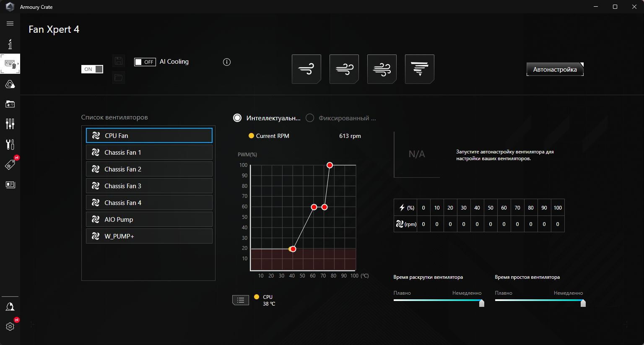The height and width of the screenshot is (345, 644).
Task: Click Список вентиляторов heading
Action: 114,117
